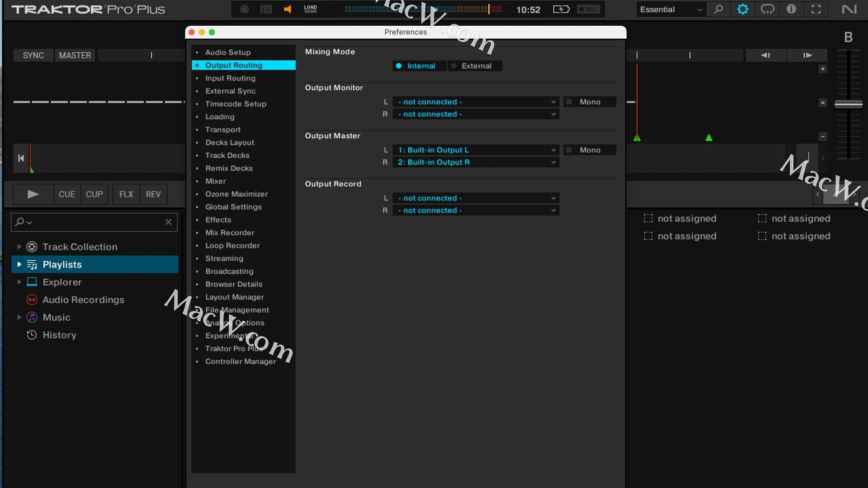Click the header master level meter
Image resolution: width=868 pixels, height=488 pixels.
[423, 9]
